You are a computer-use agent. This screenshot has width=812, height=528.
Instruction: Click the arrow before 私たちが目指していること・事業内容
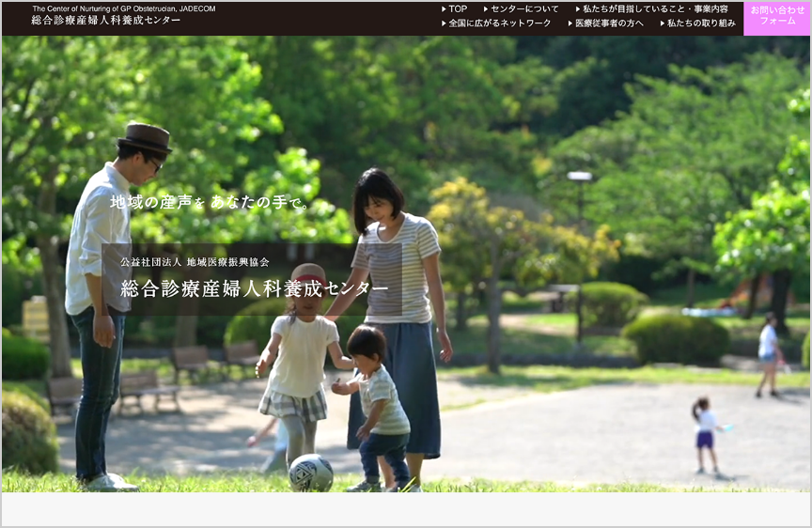tap(578, 9)
